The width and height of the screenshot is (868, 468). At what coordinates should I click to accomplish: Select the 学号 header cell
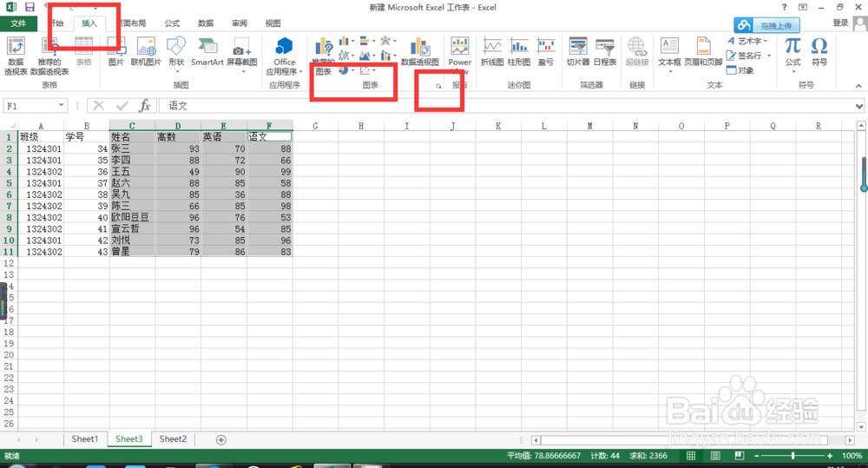click(86, 137)
